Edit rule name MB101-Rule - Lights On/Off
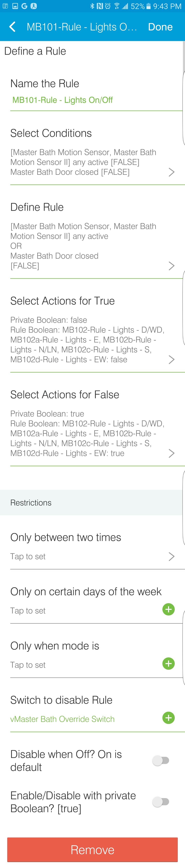185x868 pixels. (x=63, y=100)
